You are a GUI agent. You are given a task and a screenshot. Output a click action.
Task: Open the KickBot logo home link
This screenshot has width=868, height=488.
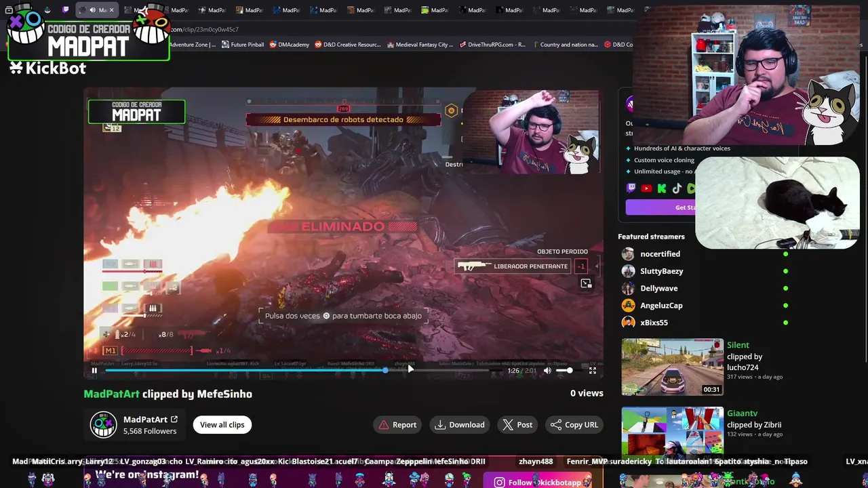pos(47,68)
